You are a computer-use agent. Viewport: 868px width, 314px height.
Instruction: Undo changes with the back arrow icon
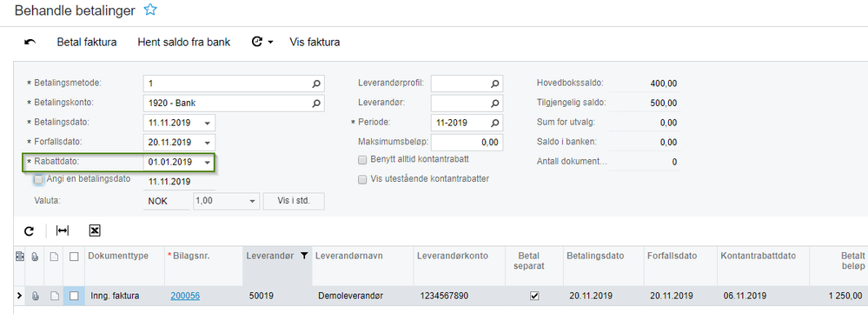[x=30, y=42]
